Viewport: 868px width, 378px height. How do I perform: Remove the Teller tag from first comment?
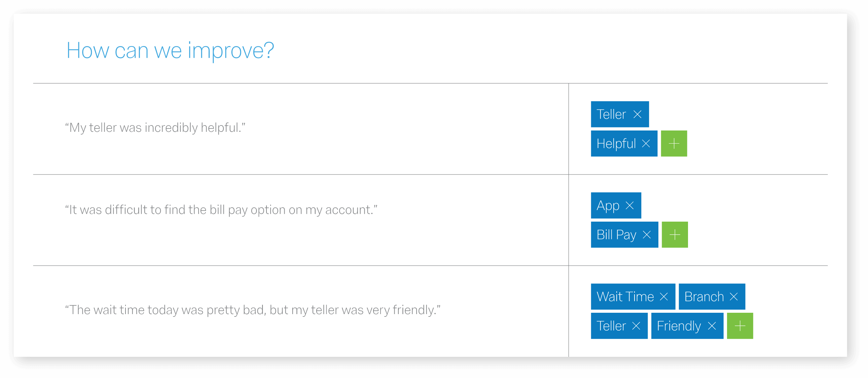(x=637, y=114)
